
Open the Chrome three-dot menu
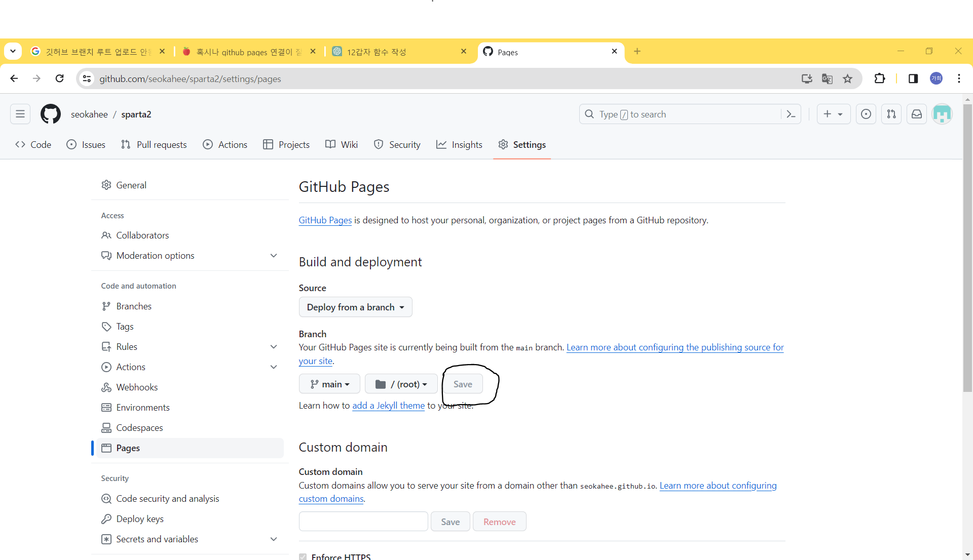[x=959, y=78]
